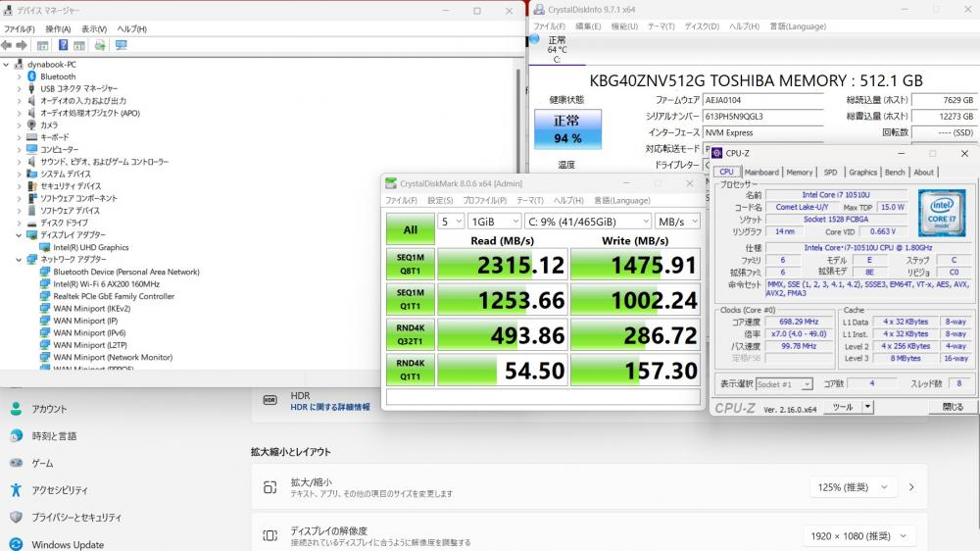This screenshot has height=551, width=980.
Task: Click Update driver icon with green arrow
Action: coord(100,45)
